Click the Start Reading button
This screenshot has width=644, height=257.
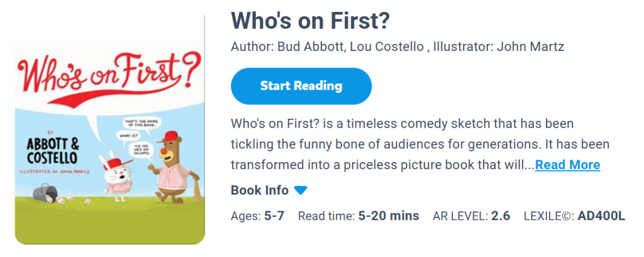click(x=301, y=86)
